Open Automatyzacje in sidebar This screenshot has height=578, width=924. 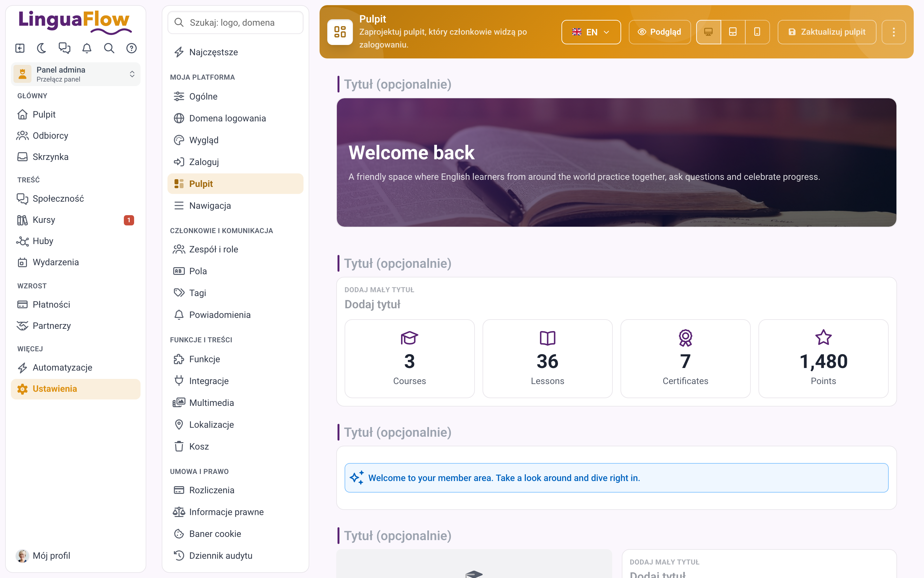[x=76, y=368]
